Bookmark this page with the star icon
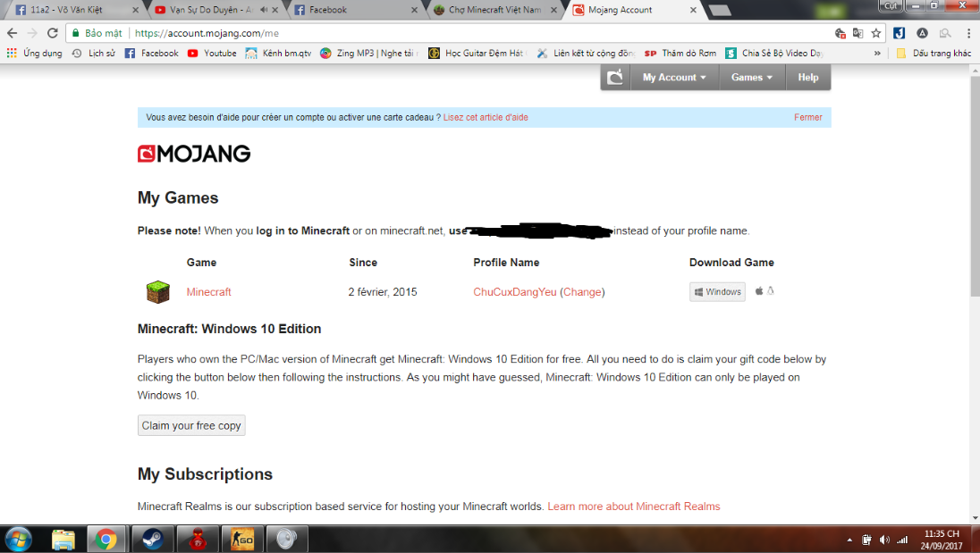 [876, 33]
